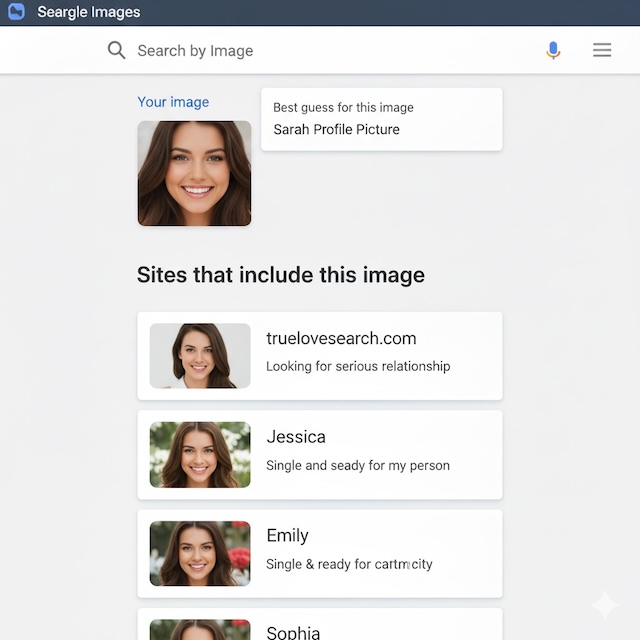The width and height of the screenshot is (640, 640).
Task: Open thumbnail of truelovesearch.com result
Action: [x=200, y=356]
